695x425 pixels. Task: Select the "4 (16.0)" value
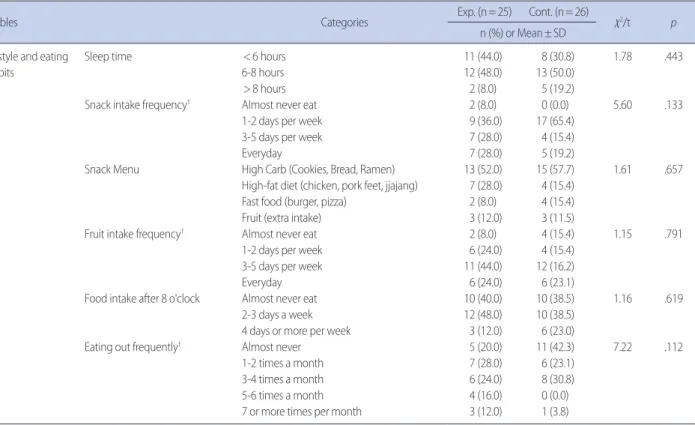[486, 396]
